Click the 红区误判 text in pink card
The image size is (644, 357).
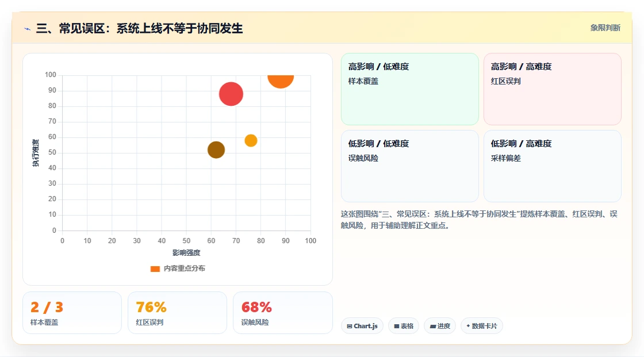505,81
